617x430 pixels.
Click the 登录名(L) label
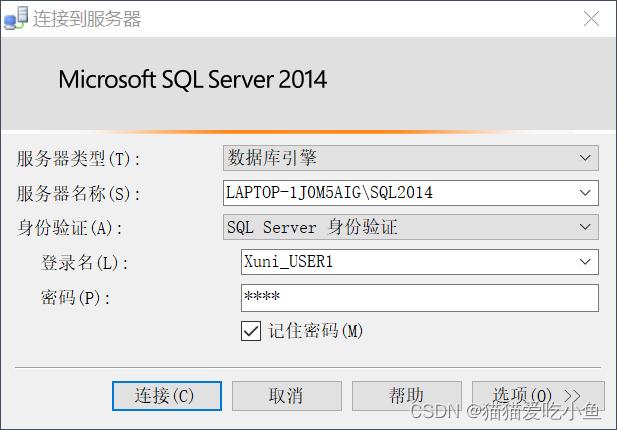[x=84, y=263]
